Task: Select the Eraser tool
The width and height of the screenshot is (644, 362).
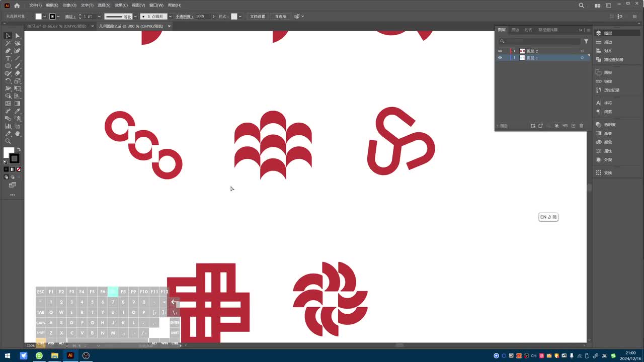Action: coord(18,73)
